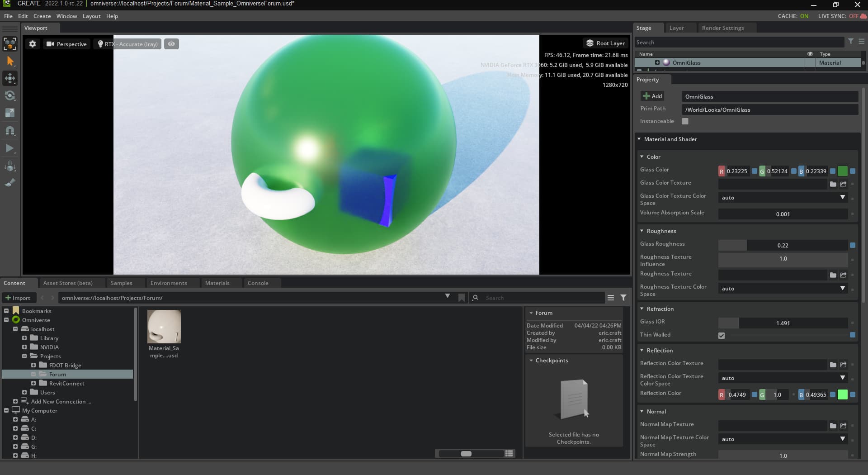Screen dimensions: 868x475
Task: Toggle grid/list view icon in content browser
Action: pos(509,453)
